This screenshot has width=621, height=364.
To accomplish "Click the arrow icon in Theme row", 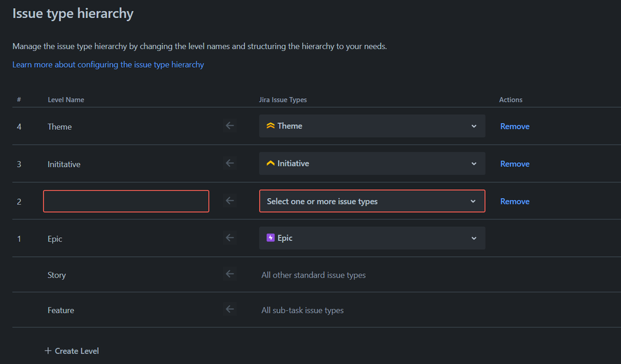I will (x=230, y=126).
